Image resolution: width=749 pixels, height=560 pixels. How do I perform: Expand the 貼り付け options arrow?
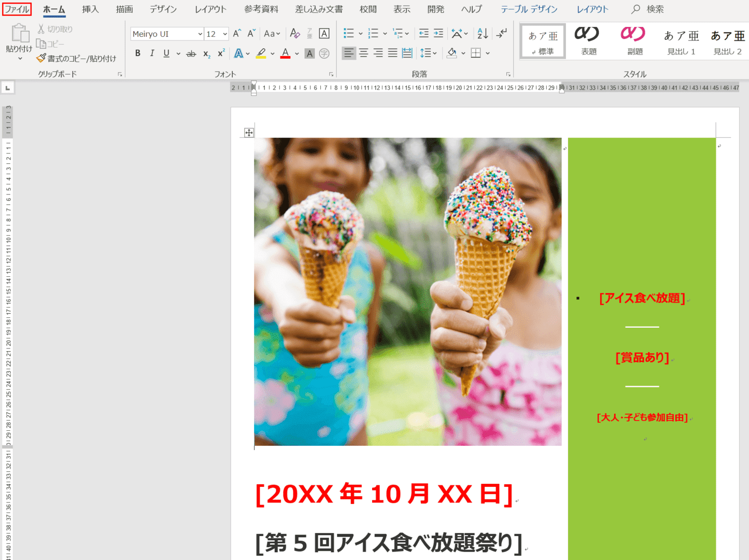[x=20, y=59]
